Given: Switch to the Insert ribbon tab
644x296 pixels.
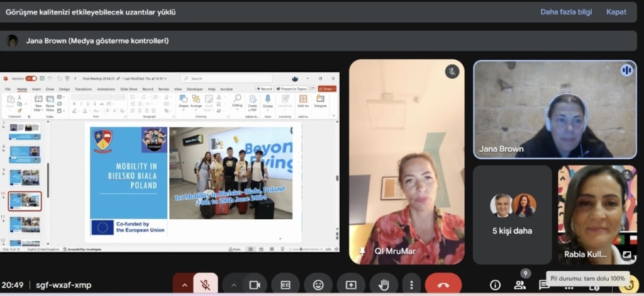Looking at the screenshot, I should [36, 89].
